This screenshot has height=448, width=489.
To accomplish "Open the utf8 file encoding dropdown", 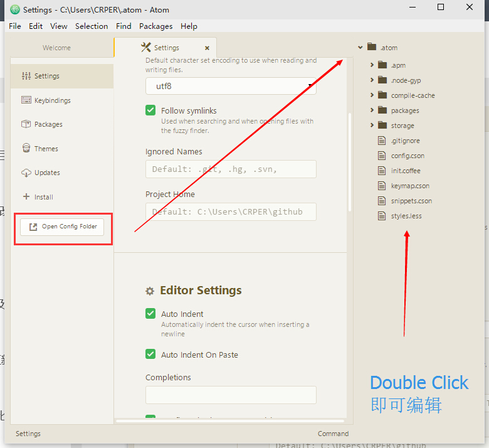I will 231,86.
